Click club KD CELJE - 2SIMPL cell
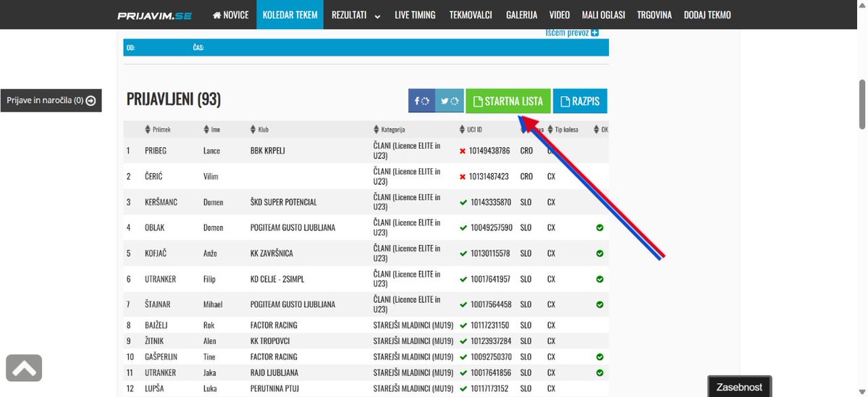 [277, 279]
